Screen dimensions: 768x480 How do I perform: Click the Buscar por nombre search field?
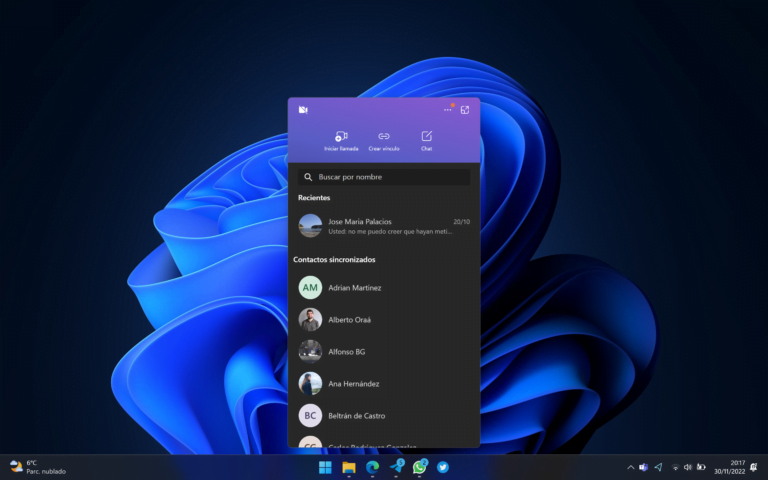coord(384,177)
